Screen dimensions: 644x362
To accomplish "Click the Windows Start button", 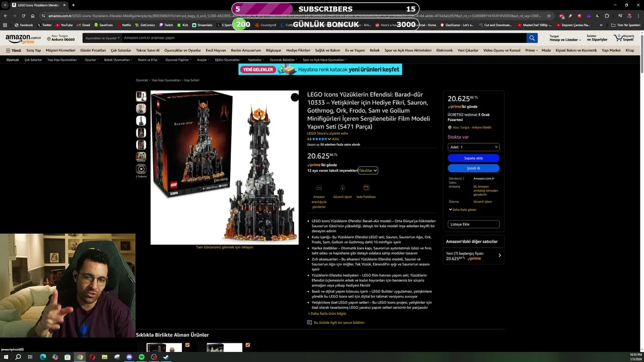I will pyautogui.click(x=6, y=357).
